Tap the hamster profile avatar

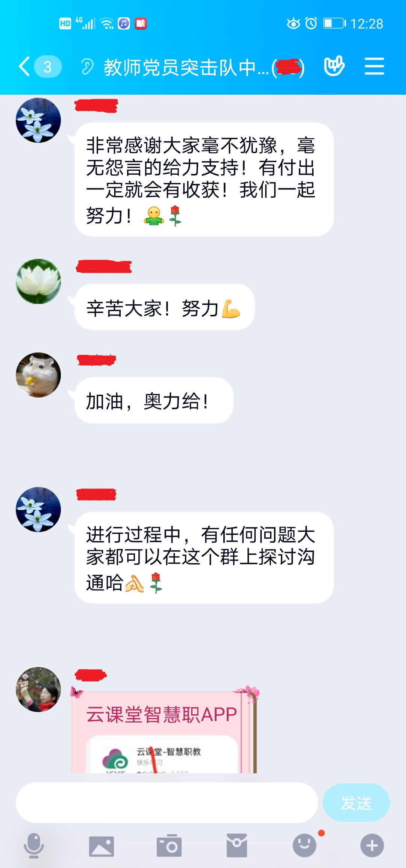pos(38,375)
